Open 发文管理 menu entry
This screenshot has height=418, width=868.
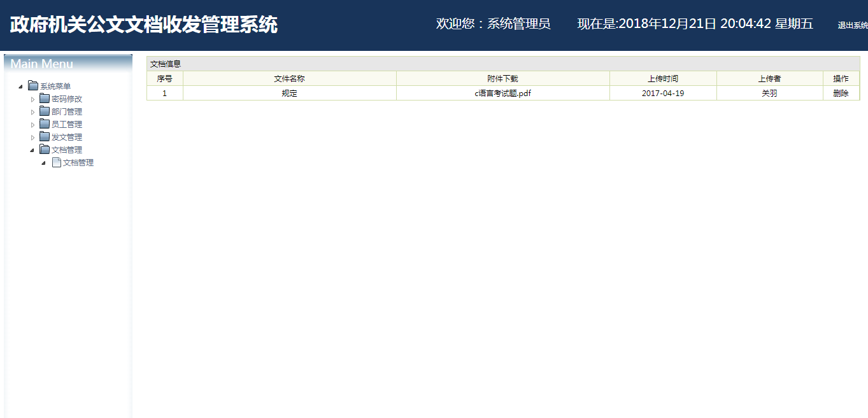[67, 137]
